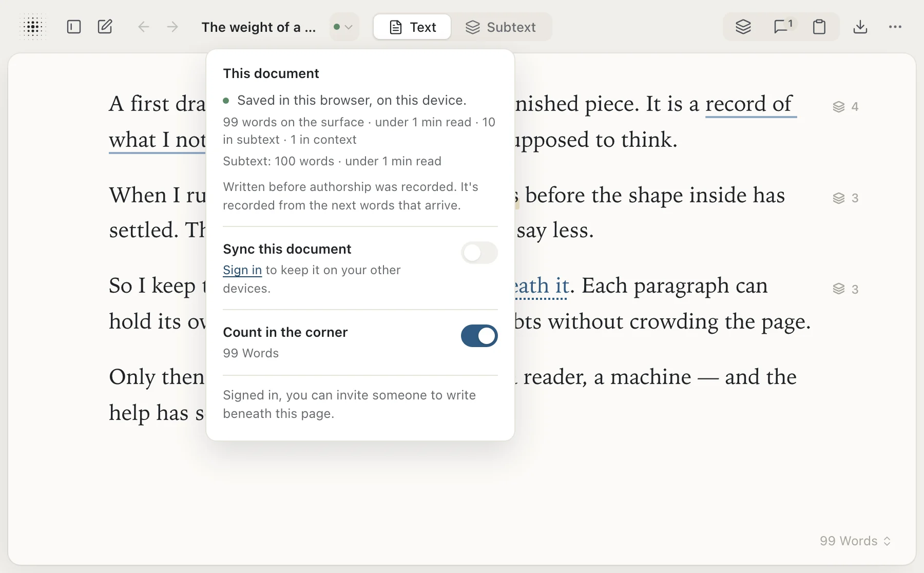Click 'Subtext: 100 words' line
The height and width of the screenshot is (573, 924).
coord(332,161)
